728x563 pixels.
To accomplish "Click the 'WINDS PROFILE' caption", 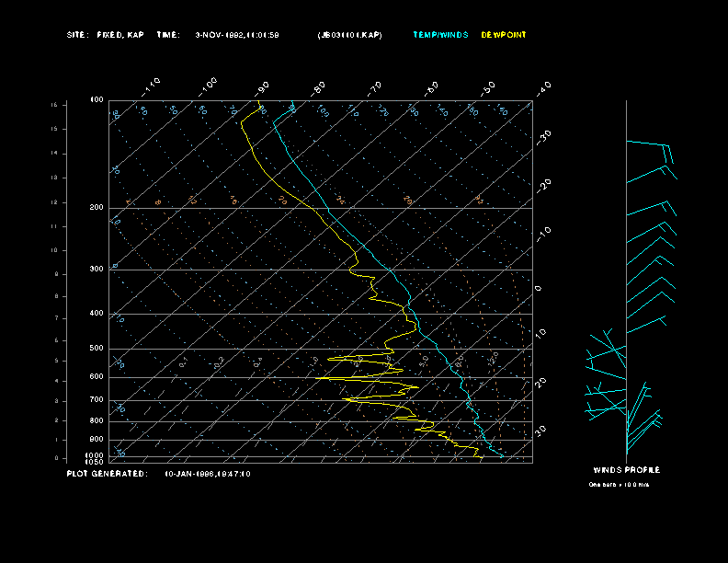I will point(627,470).
